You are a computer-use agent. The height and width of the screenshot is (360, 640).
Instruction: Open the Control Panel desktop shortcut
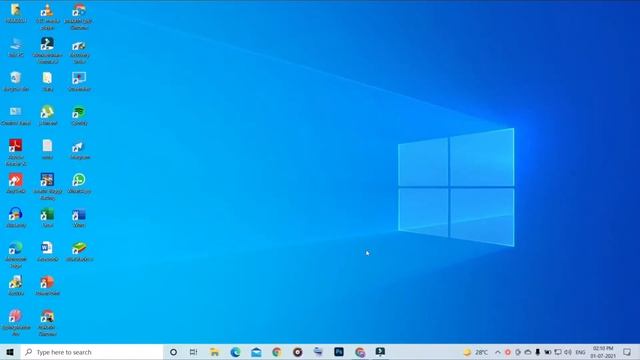pyautogui.click(x=16, y=116)
